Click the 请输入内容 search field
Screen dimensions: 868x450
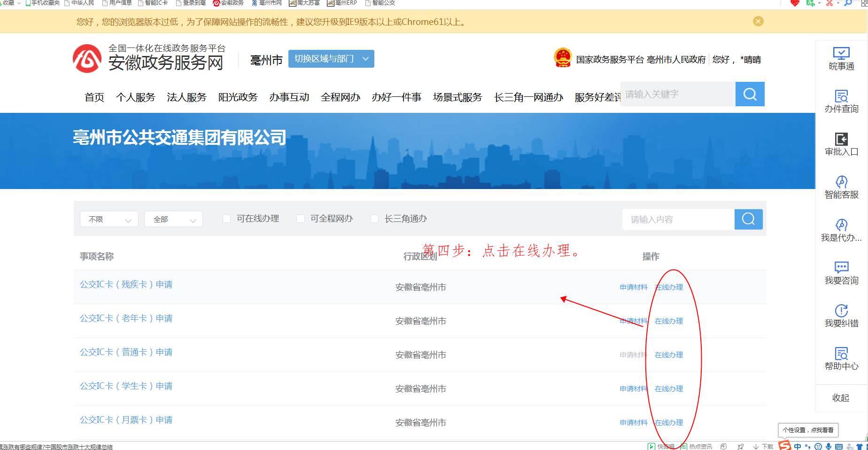(x=678, y=219)
